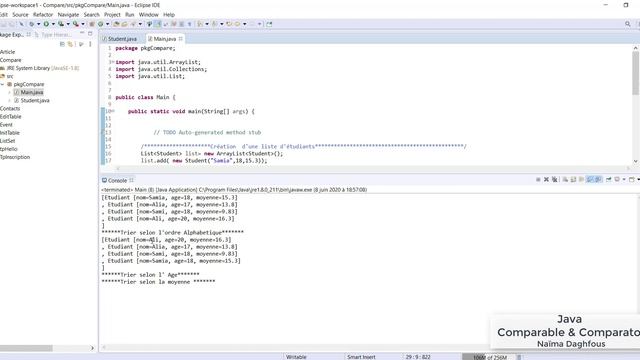
Task: Select the Contacts project
Action: [x=10, y=109]
